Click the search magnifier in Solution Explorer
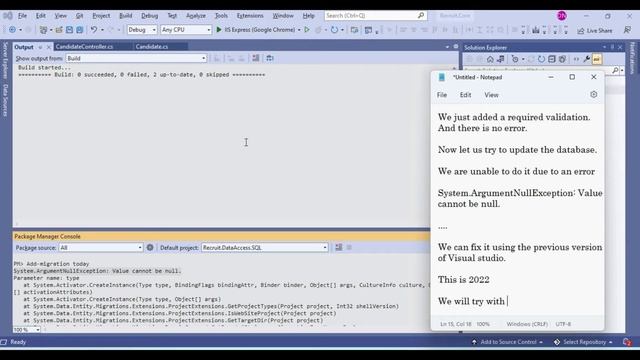 (615, 71)
